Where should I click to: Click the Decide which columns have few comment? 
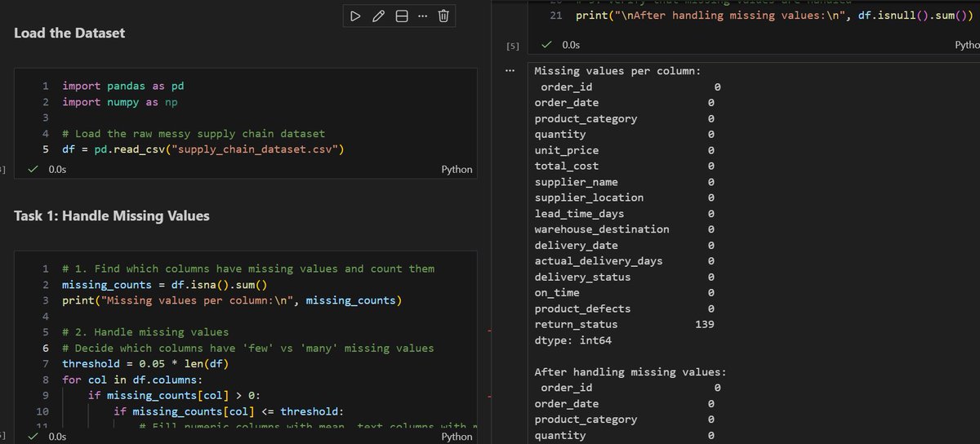pyautogui.click(x=248, y=348)
